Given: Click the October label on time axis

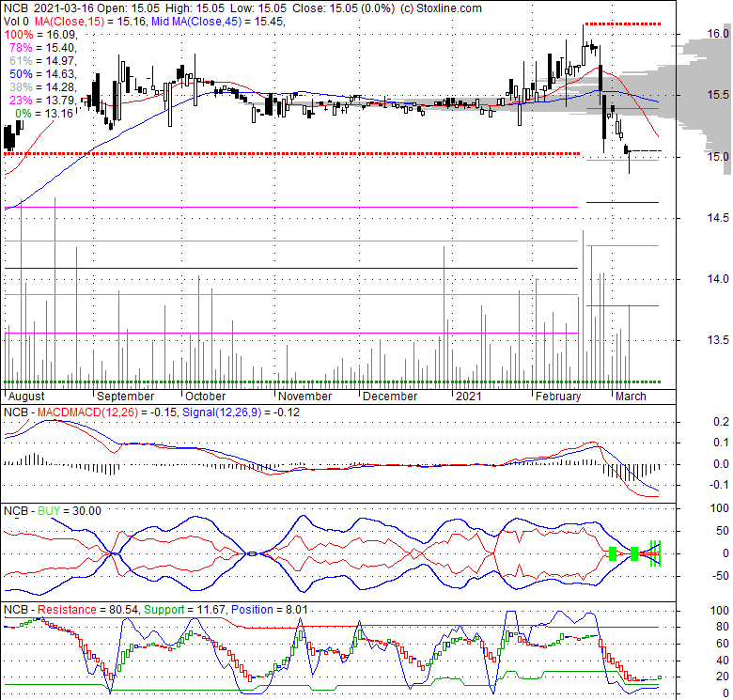Looking at the screenshot, I should point(205,397).
